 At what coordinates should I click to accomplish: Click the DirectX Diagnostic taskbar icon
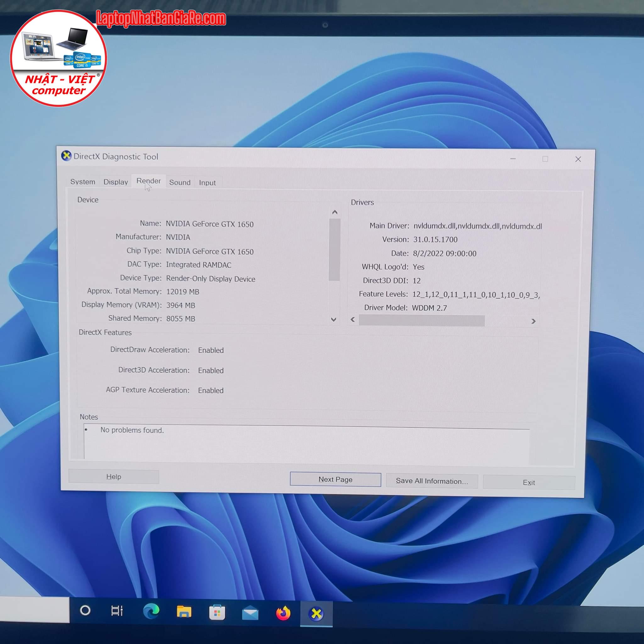(x=316, y=614)
